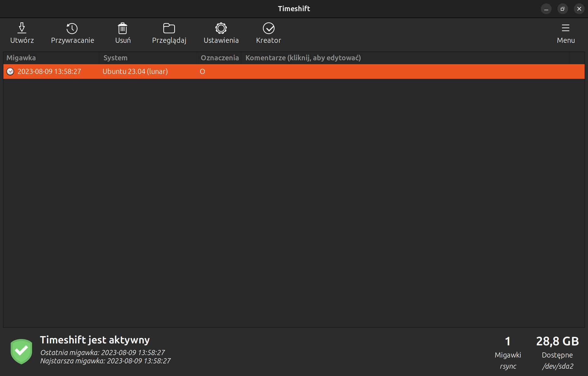Click the Migawki snapshot count label

tap(507, 355)
